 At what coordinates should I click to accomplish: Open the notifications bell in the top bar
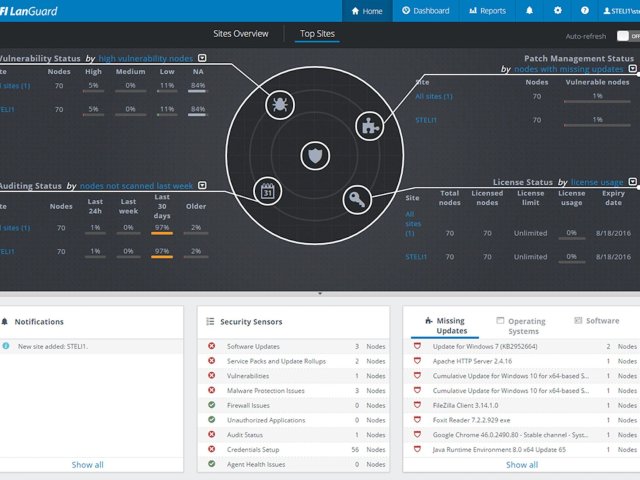pos(529,11)
